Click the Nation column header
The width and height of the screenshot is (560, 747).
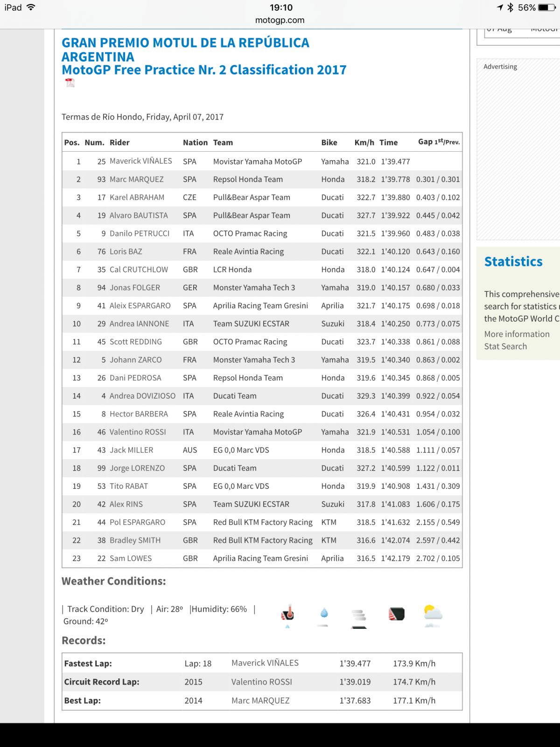[195, 143]
